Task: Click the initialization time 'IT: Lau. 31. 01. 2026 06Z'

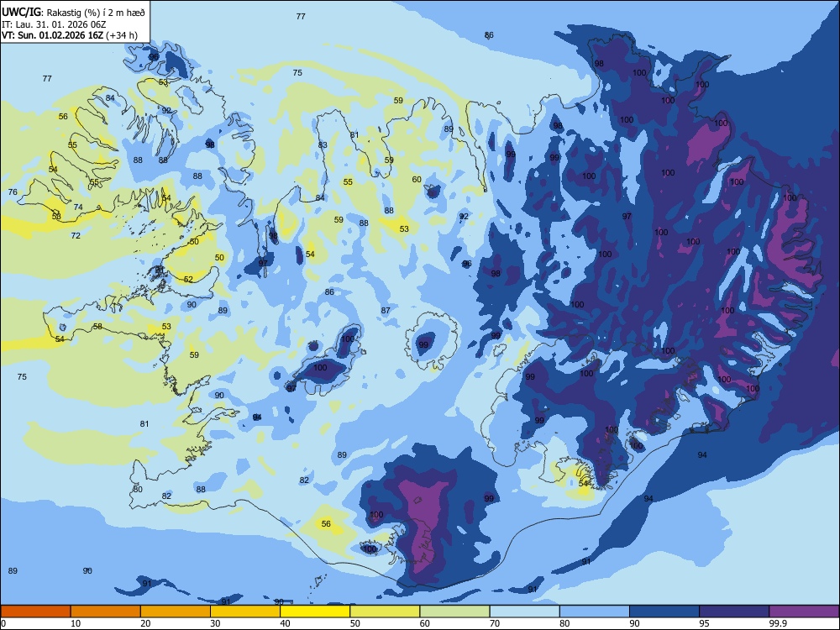Action: tap(53, 24)
